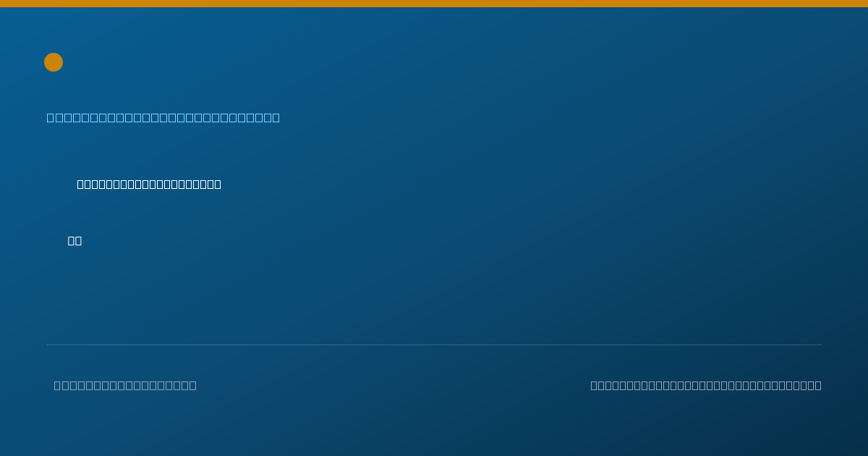Screen dimensions: 868x456
Task: Click the light blue subtitle text line
Action: click(163, 117)
